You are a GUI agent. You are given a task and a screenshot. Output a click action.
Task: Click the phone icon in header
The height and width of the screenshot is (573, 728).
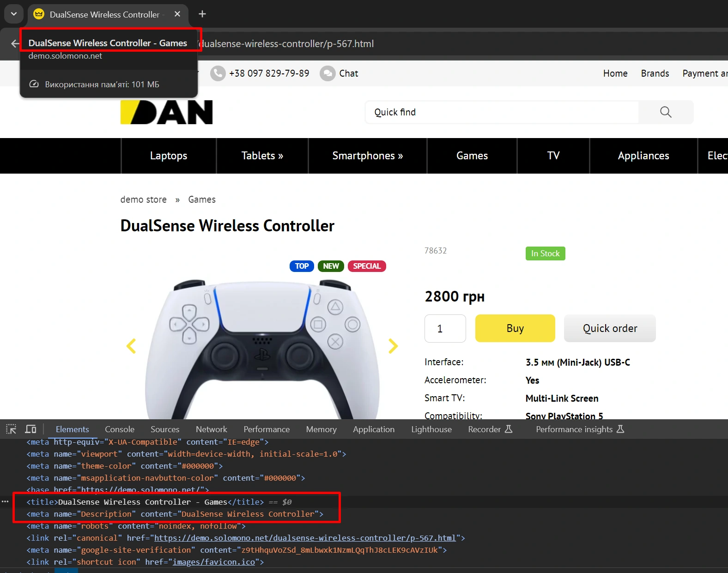pos(218,73)
